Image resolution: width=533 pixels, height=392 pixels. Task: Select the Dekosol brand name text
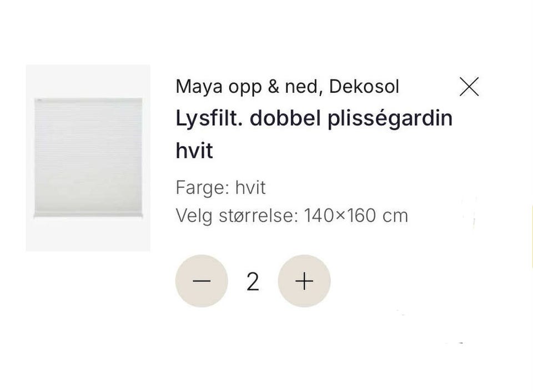pyautogui.click(x=364, y=87)
